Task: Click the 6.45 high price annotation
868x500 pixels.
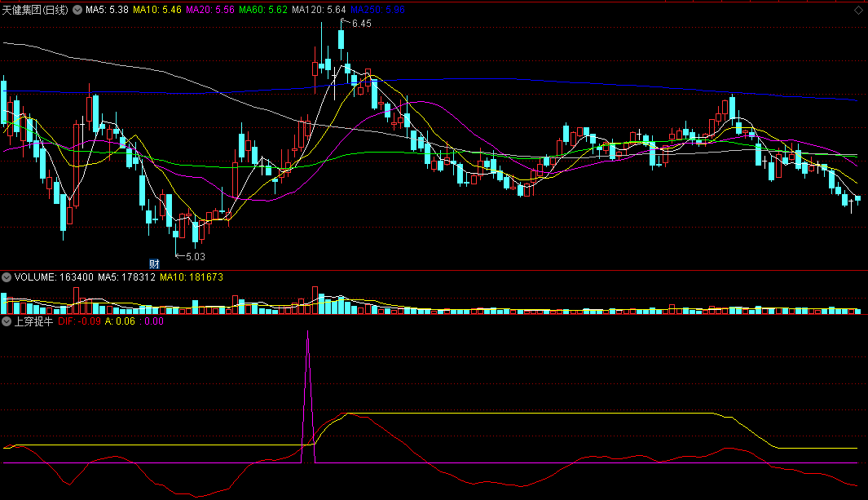Action: click(362, 24)
